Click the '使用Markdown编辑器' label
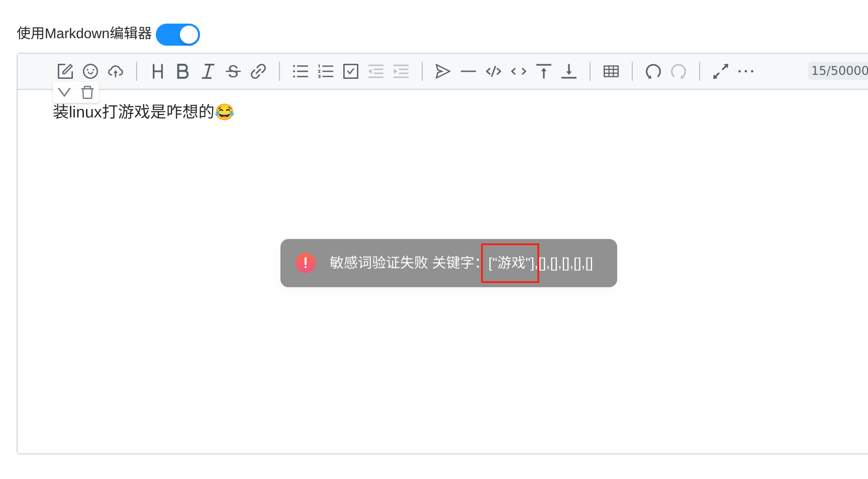Image resolution: width=868 pixels, height=479 pixels. pyautogui.click(x=84, y=33)
